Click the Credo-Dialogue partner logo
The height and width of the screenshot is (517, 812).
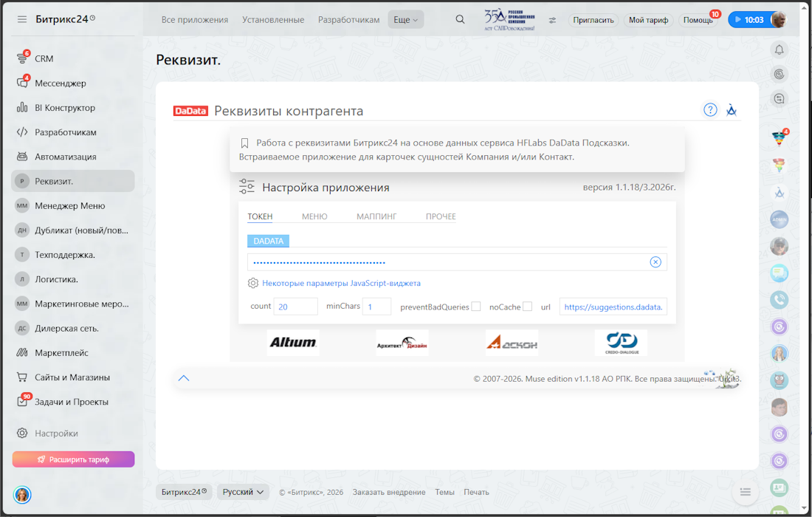622,343
